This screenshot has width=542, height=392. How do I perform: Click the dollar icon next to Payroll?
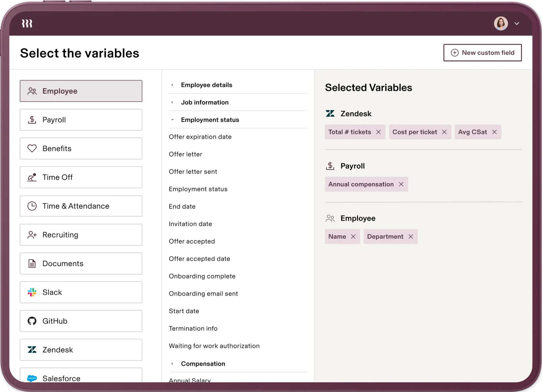coord(32,120)
